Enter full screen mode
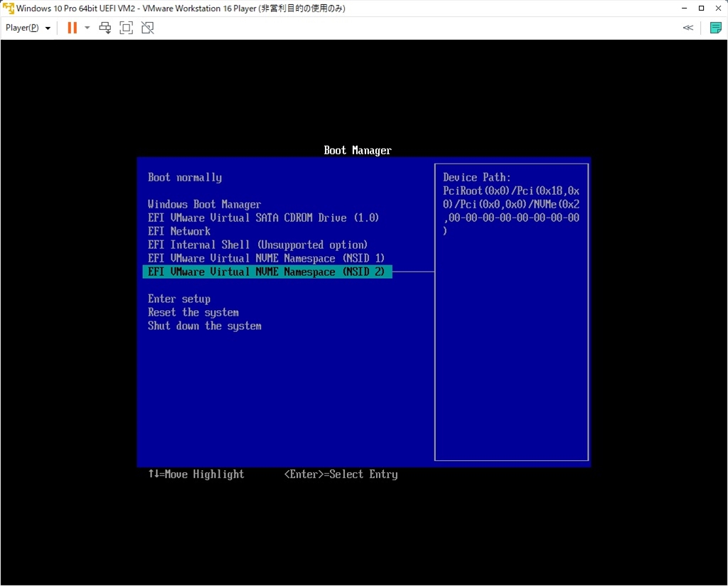 tap(127, 28)
